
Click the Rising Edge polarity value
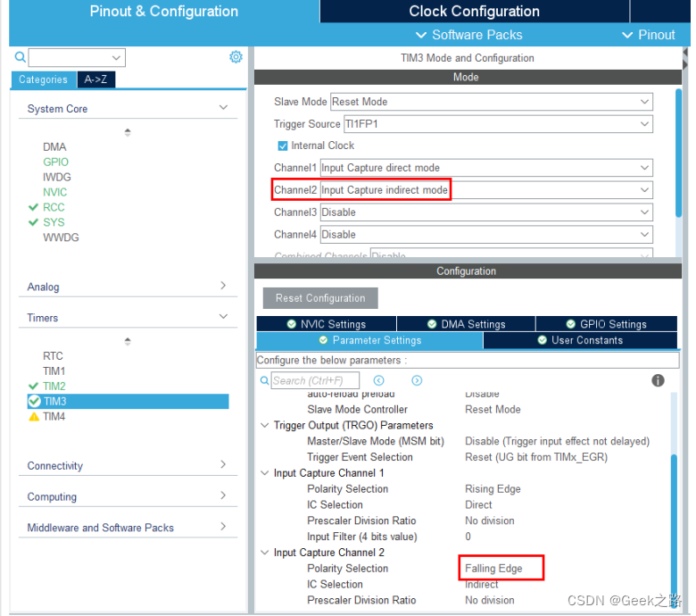click(x=493, y=489)
